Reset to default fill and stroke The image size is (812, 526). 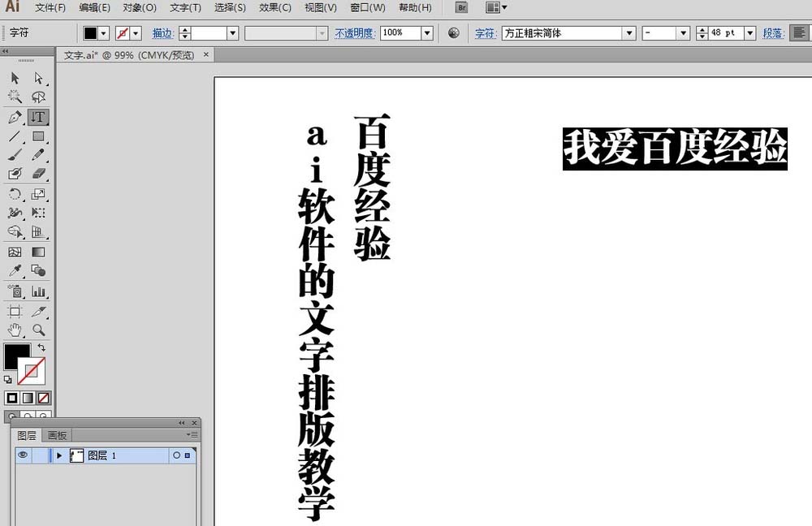coord(8,380)
